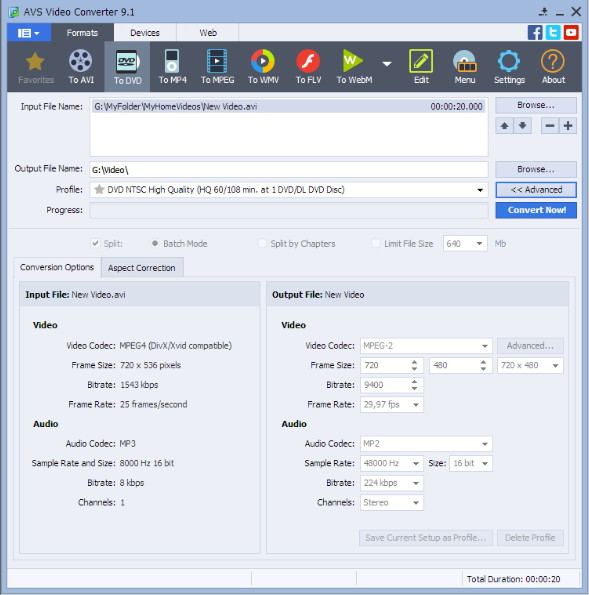Switch to the Devices tab
The height and width of the screenshot is (595, 589).
pyautogui.click(x=145, y=33)
